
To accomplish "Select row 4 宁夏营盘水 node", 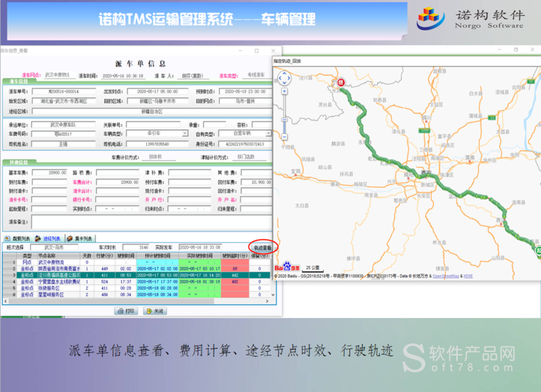I will point(136,282).
